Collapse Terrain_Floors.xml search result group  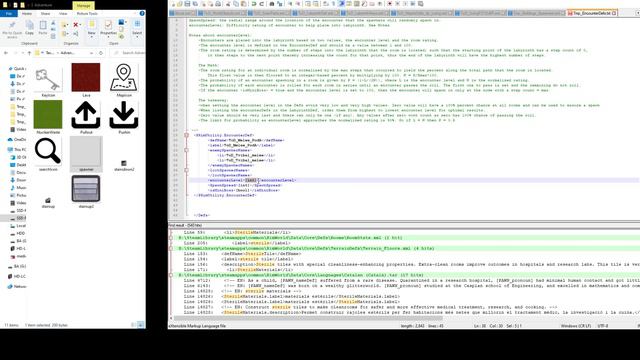point(171,248)
